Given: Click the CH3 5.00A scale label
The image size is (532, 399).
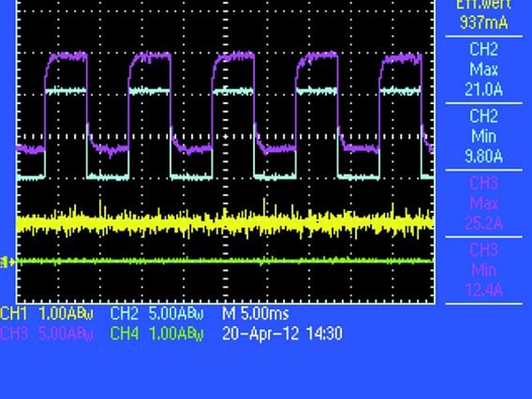Looking at the screenshot, I should click(47, 333).
